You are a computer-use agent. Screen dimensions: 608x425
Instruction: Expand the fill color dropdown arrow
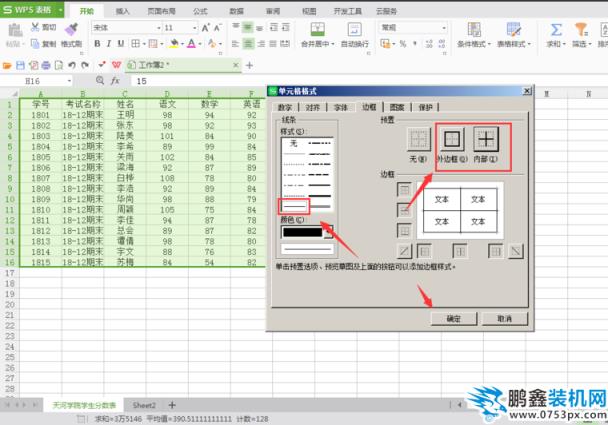click(182, 44)
